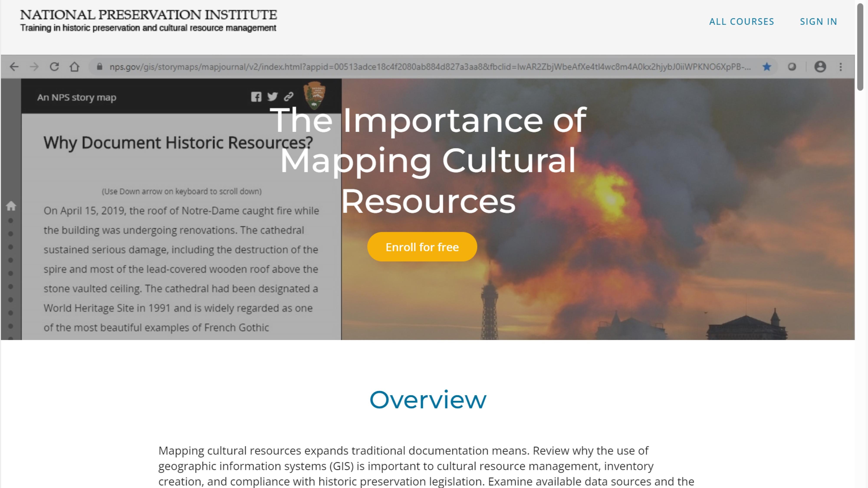Click the "The Importance of Mapping Cultural Resources" title
Screen dimensions: 868x488
[428, 160]
